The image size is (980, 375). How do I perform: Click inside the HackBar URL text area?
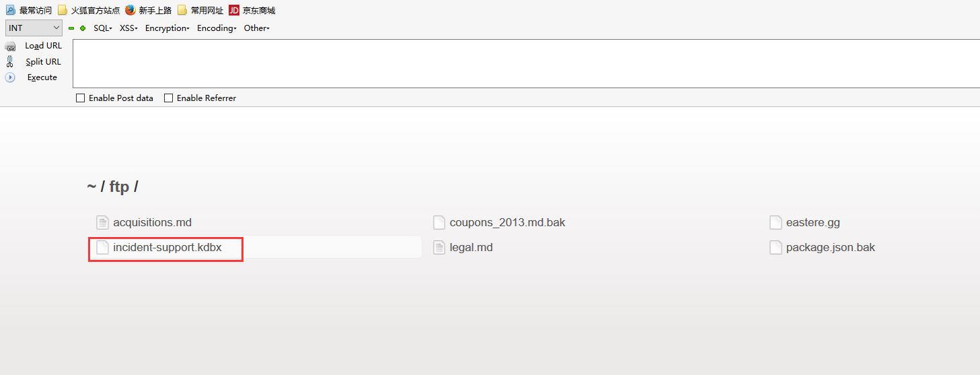[526, 63]
